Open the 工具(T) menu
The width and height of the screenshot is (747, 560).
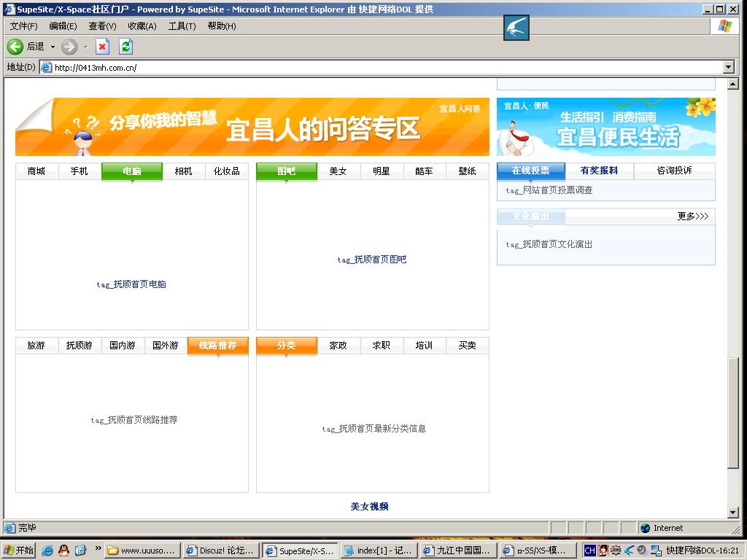coord(182,26)
